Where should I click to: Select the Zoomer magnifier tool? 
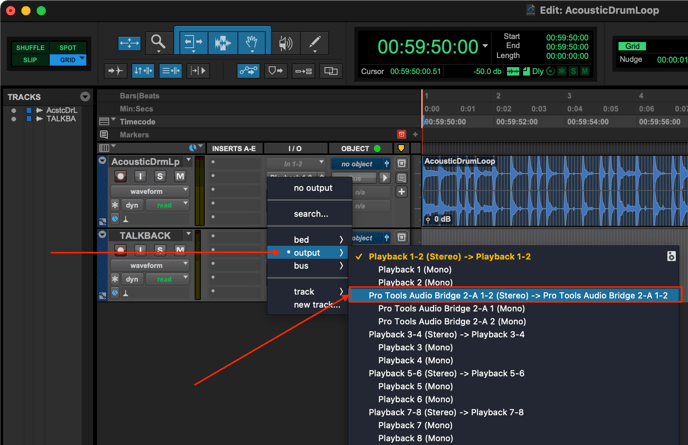click(158, 43)
